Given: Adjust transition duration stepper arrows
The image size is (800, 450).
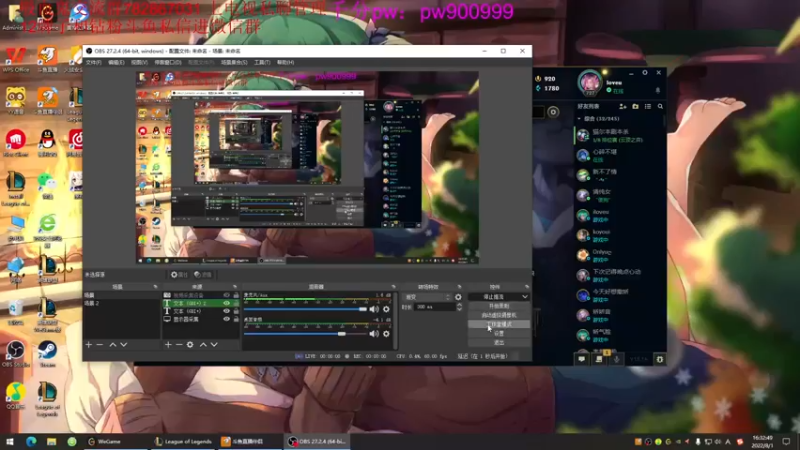Looking at the screenshot, I should click(x=459, y=307).
